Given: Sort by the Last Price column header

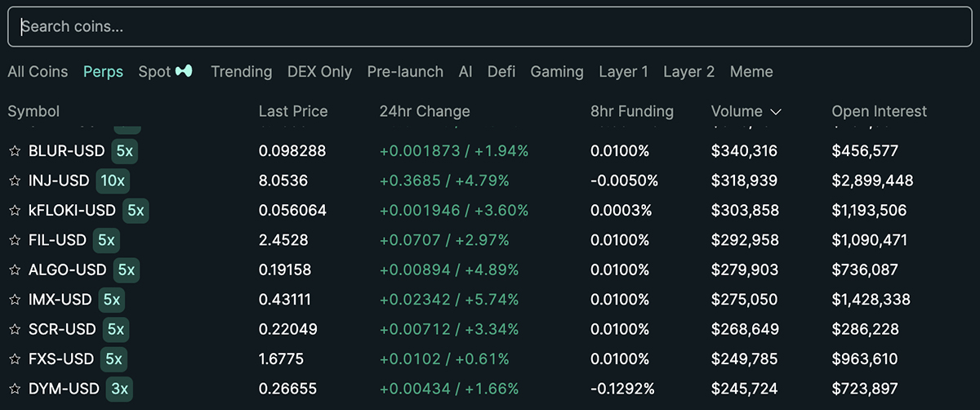Looking at the screenshot, I should [x=293, y=112].
